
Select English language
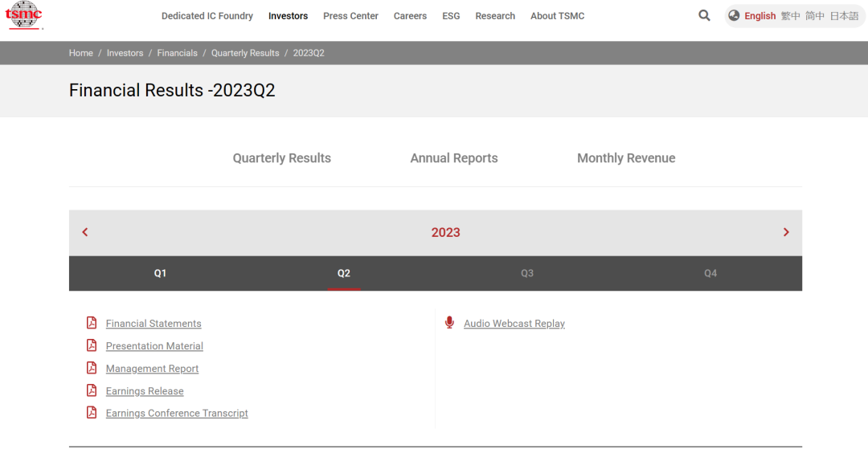(x=760, y=16)
